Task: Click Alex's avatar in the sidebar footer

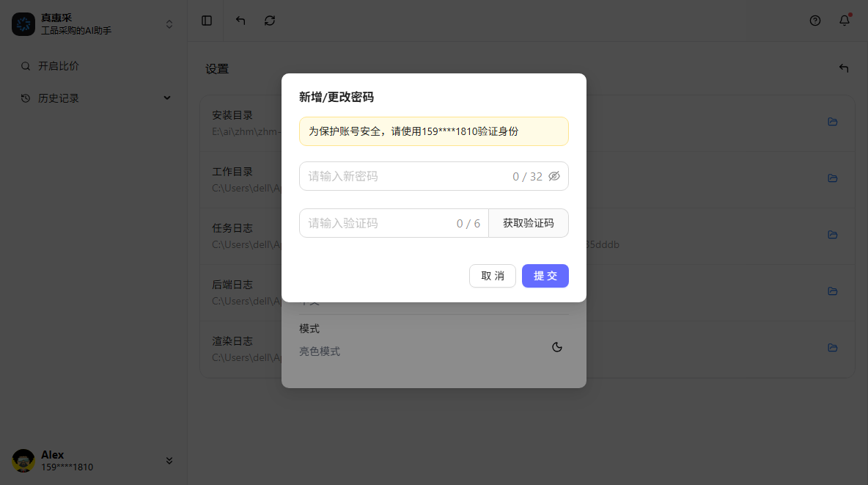Action: (x=23, y=461)
